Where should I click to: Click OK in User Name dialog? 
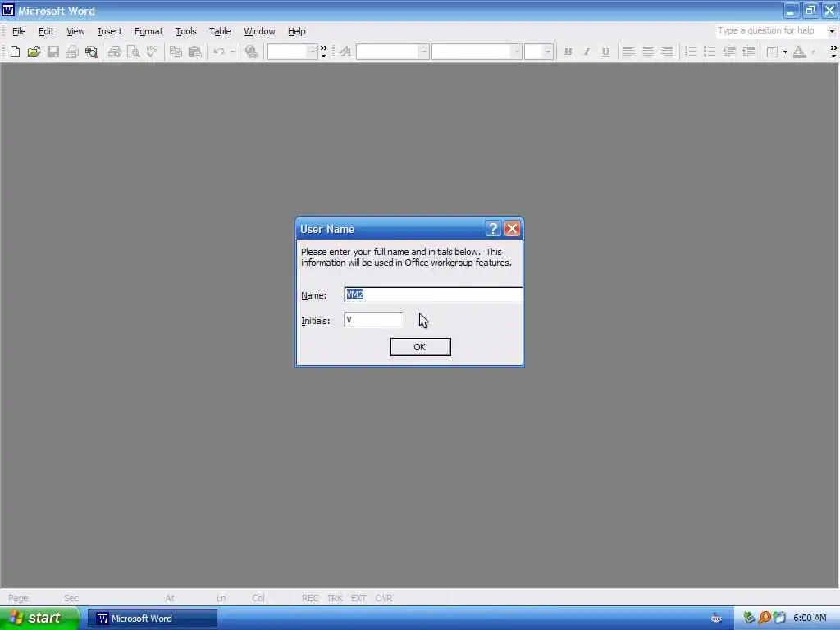(x=420, y=347)
